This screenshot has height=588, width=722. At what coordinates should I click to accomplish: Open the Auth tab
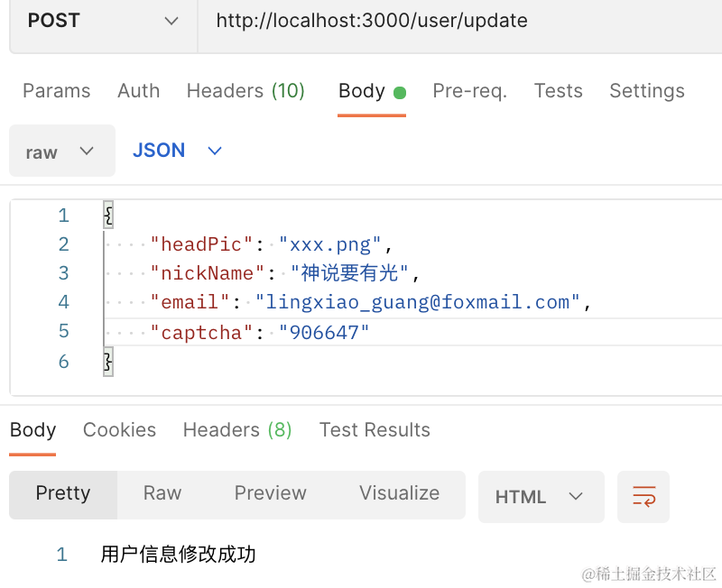point(138,91)
